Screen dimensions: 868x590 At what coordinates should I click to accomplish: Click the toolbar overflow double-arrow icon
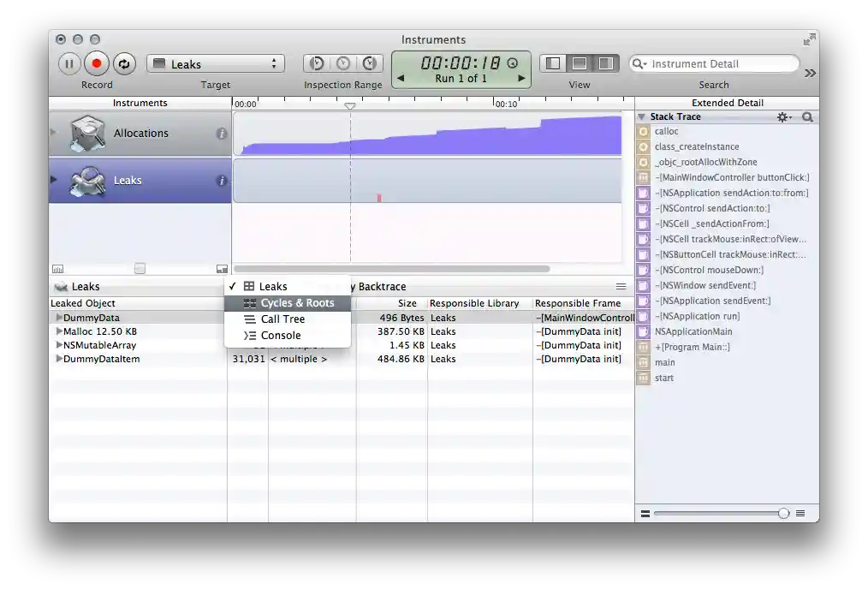810,74
